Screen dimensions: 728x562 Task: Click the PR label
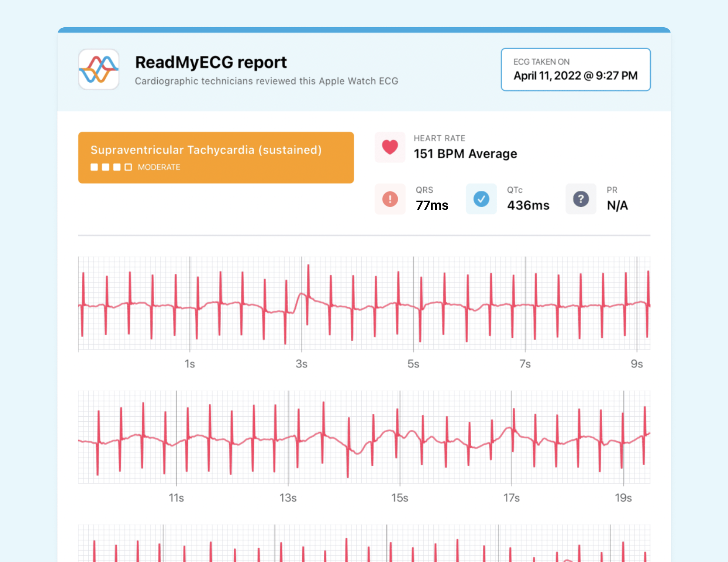612,190
